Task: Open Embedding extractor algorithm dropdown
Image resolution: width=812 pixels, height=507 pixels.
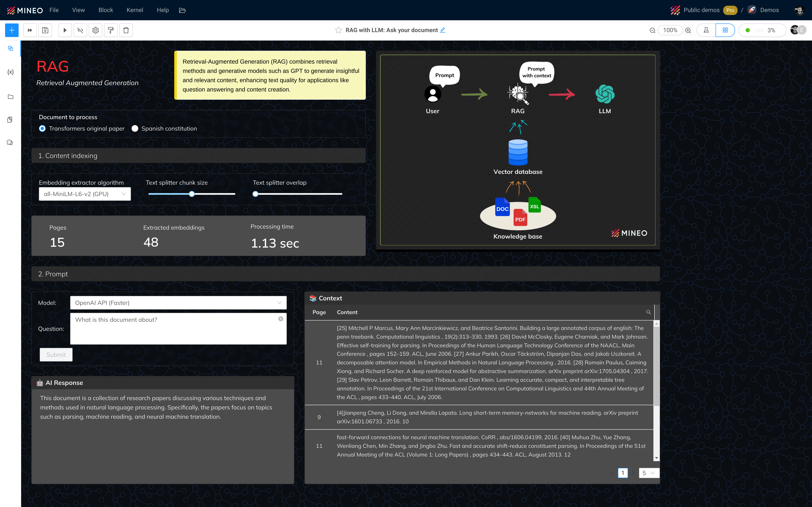Action: [x=85, y=194]
